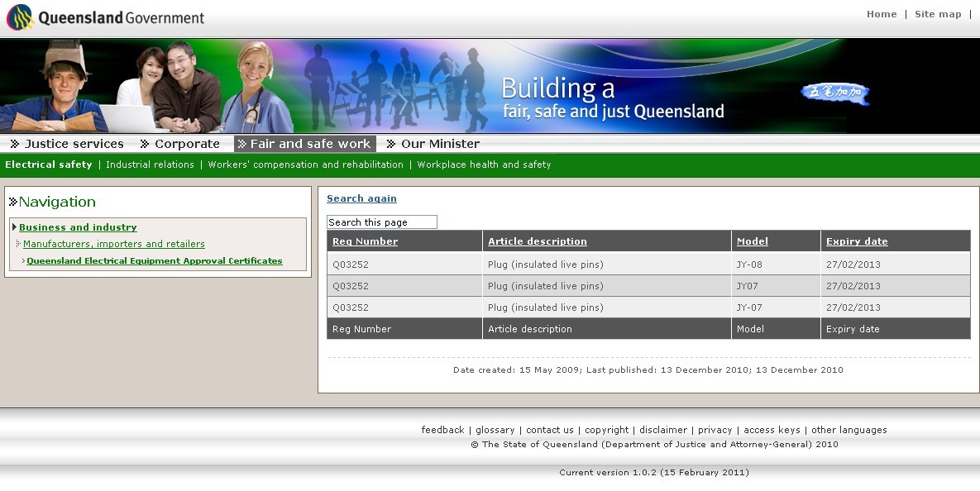Go to Industrial relations section
The width and height of the screenshot is (980, 491).
150,164
